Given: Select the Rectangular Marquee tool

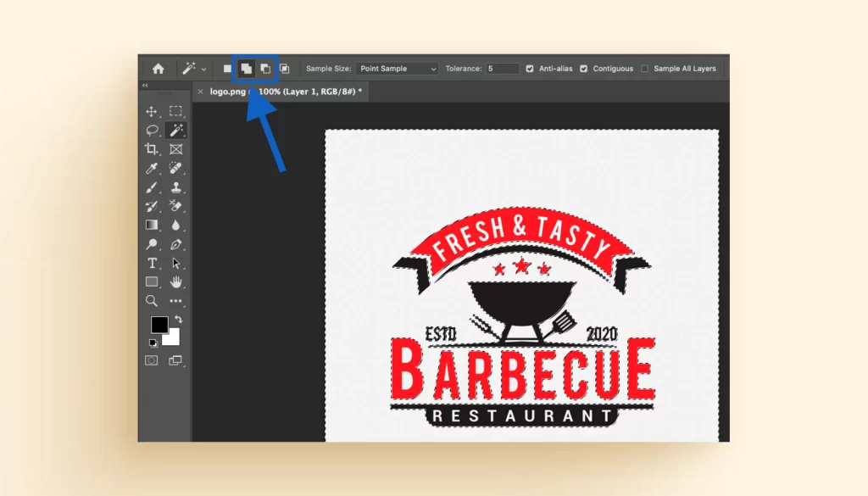Looking at the screenshot, I should (x=176, y=111).
